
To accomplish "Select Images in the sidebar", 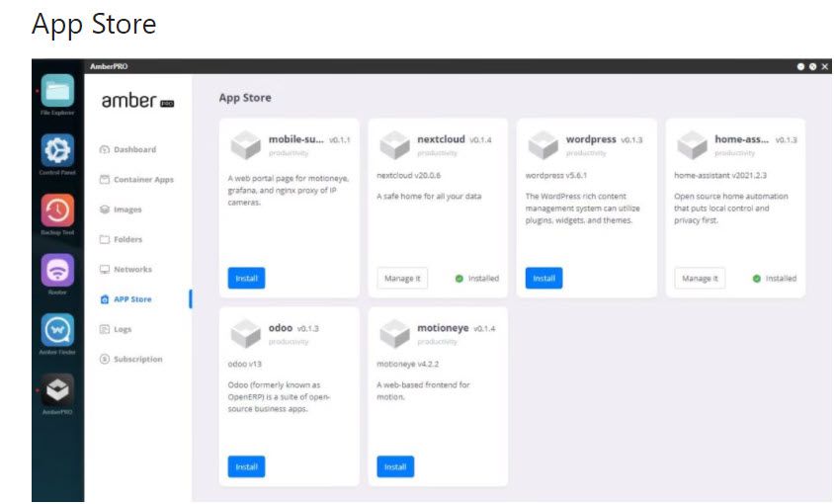I will [x=127, y=210].
